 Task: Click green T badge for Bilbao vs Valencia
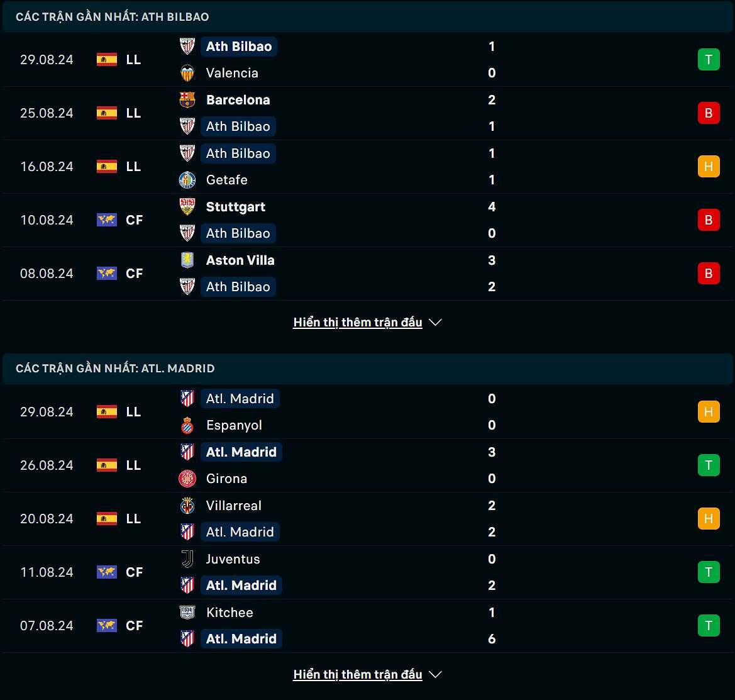pyautogui.click(x=709, y=60)
